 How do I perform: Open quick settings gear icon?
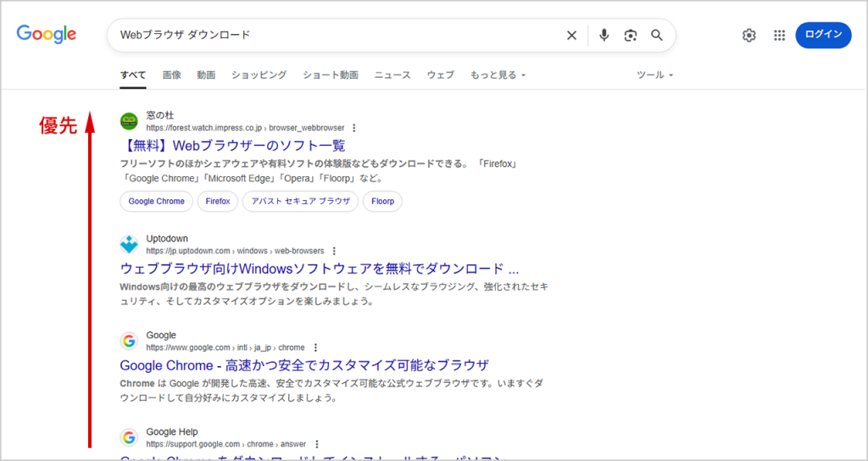(749, 36)
